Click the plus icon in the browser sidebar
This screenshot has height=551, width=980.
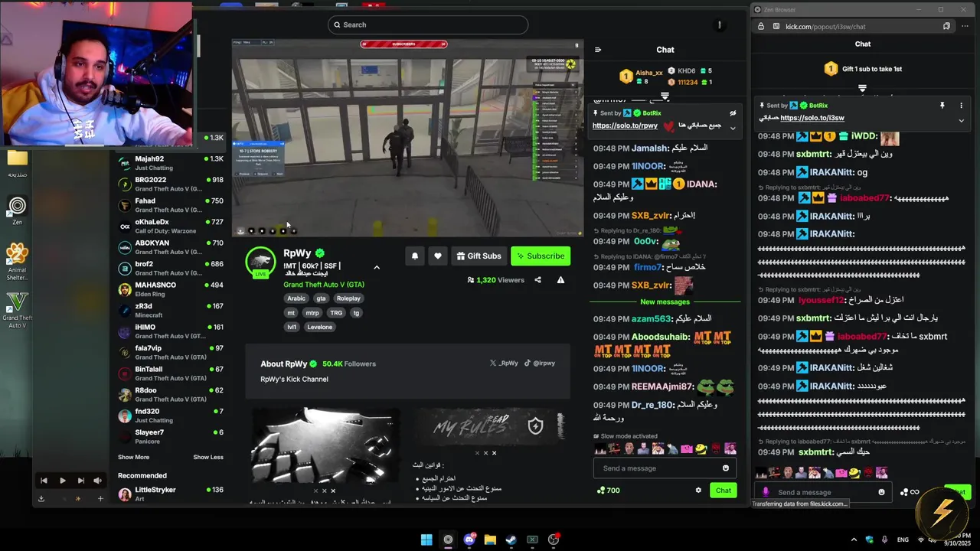tap(100, 499)
